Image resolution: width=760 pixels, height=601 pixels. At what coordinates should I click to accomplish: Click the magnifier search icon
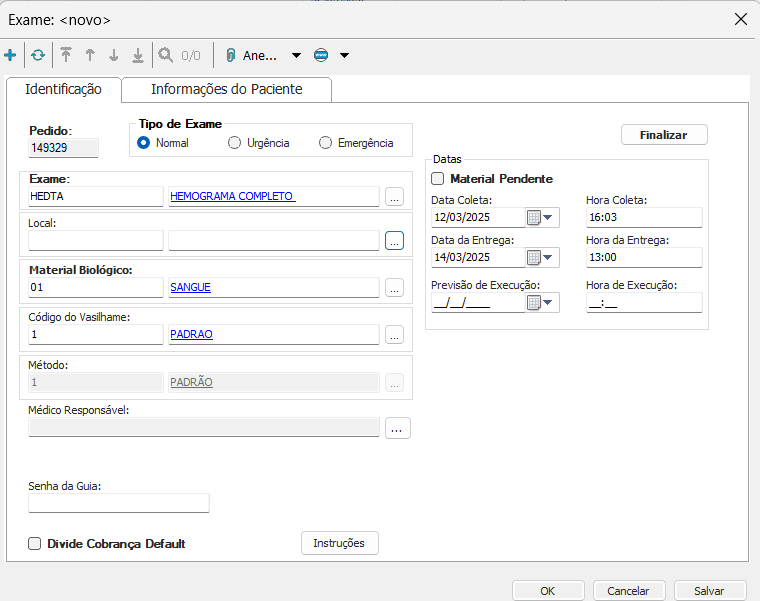pos(166,55)
